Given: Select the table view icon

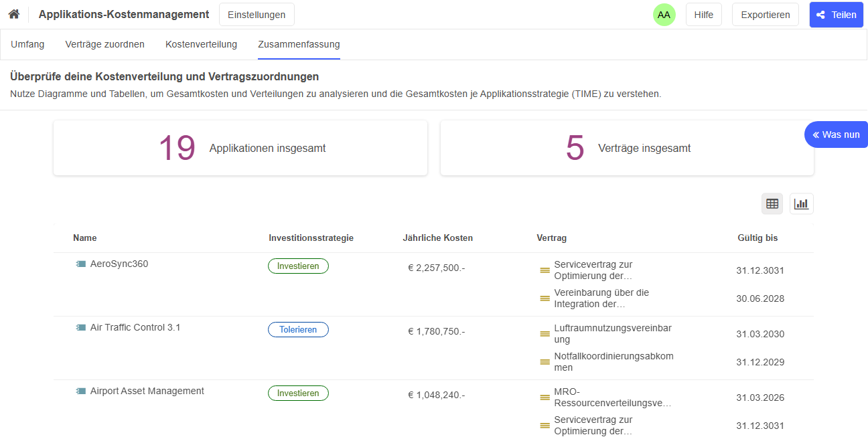Looking at the screenshot, I should pos(772,203).
